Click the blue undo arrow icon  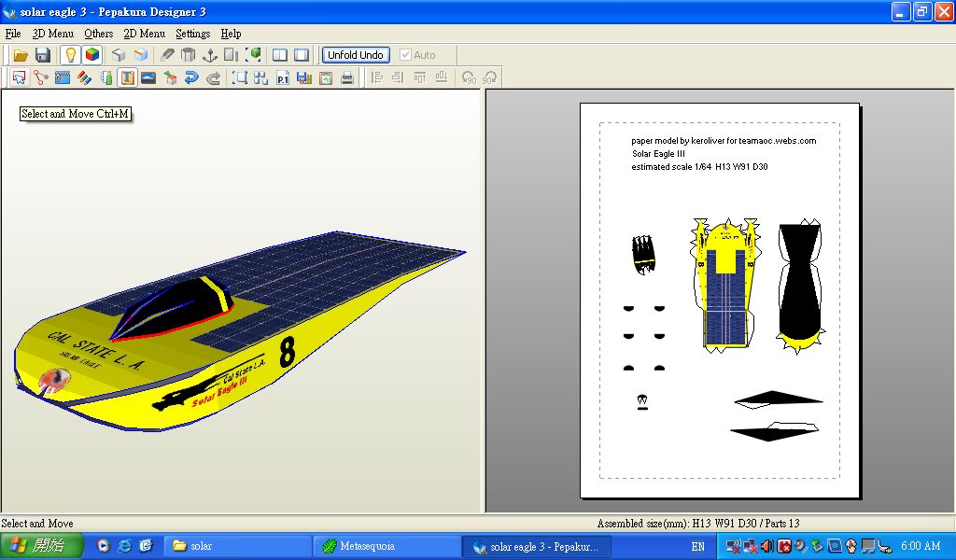click(x=191, y=78)
